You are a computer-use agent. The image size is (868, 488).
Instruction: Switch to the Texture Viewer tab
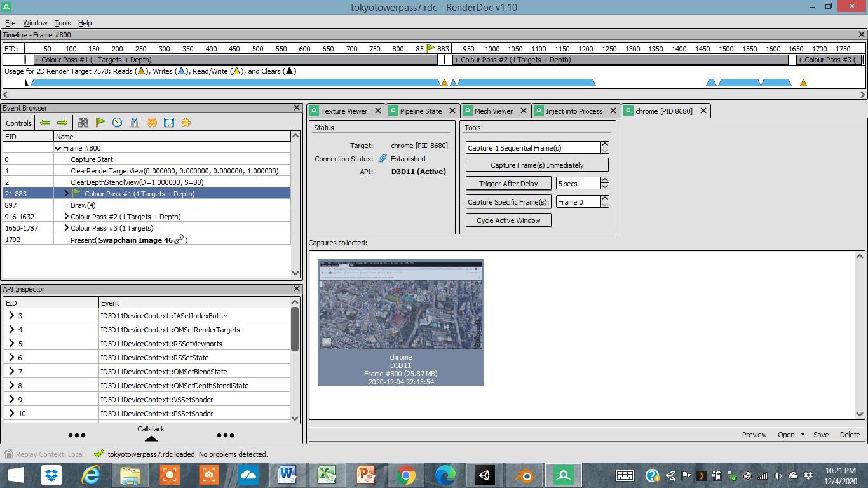tap(346, 111)
